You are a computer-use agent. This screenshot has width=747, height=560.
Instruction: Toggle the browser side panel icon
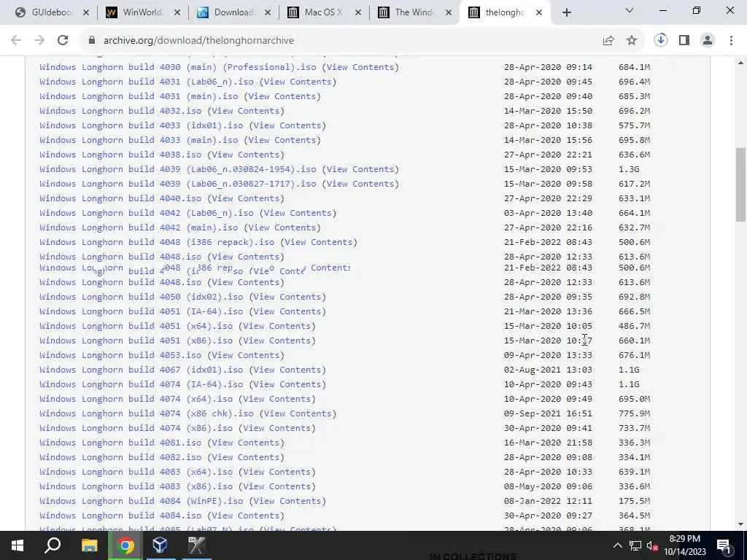(x=684, y=41)
